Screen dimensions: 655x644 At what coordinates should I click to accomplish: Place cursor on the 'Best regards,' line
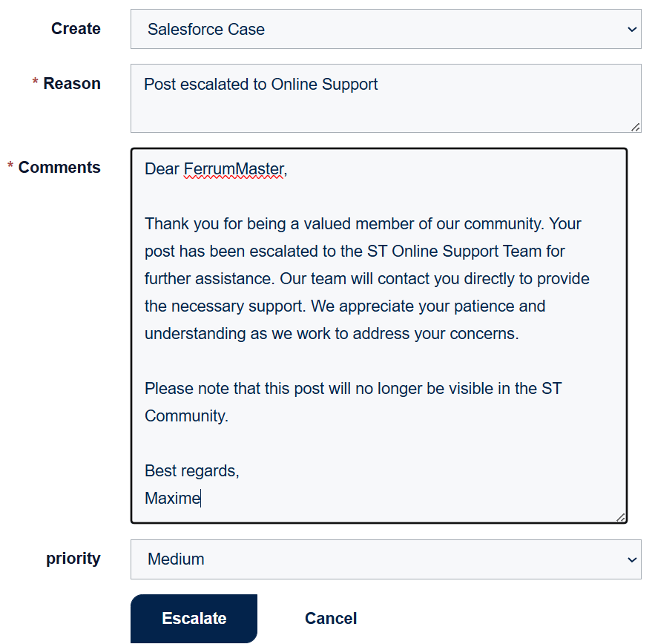[x=192, y=471]
